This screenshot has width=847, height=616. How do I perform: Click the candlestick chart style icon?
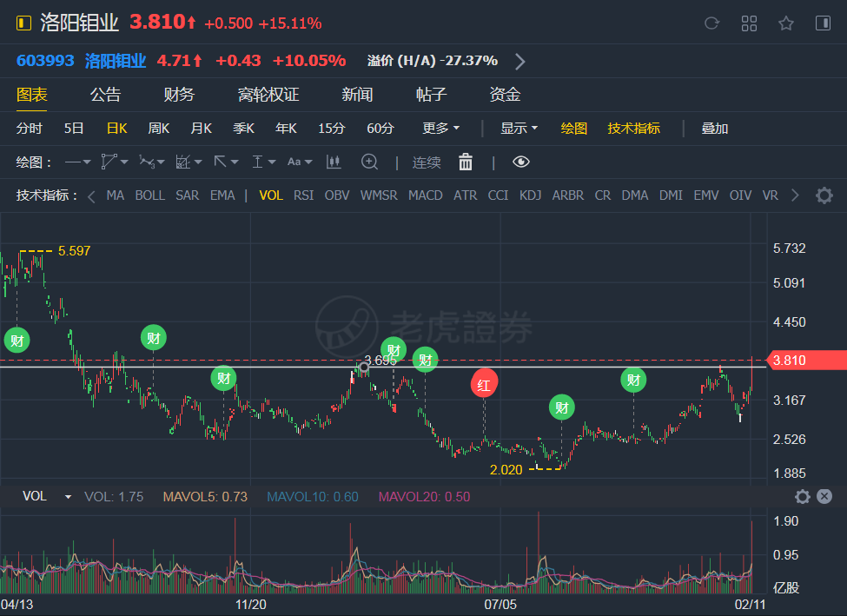tap(334, 162)
